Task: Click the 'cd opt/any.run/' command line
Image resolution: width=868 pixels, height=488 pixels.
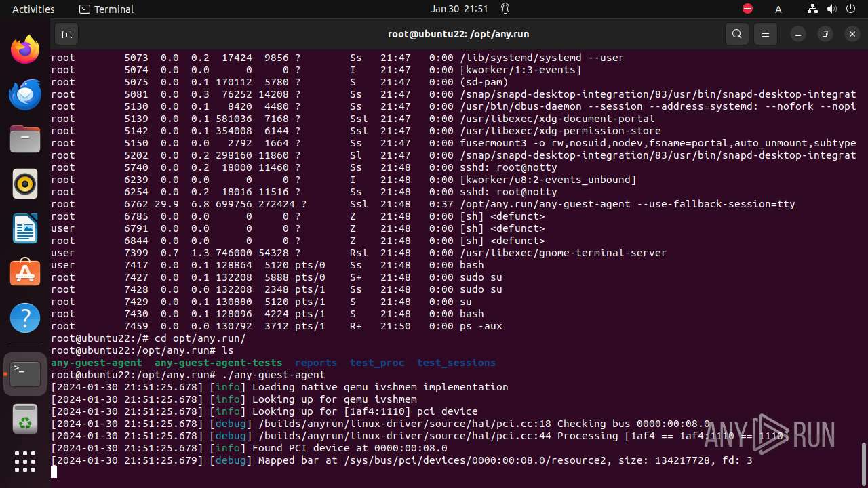Action: point(200,338)
